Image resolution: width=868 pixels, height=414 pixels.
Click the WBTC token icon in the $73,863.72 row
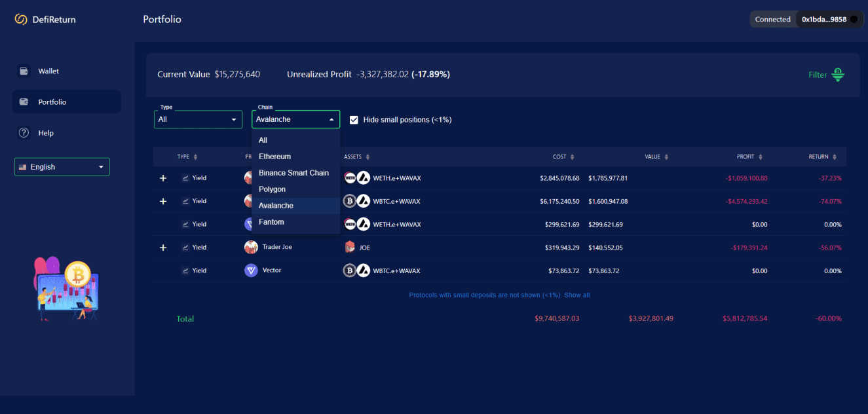[x=350, y=270]
